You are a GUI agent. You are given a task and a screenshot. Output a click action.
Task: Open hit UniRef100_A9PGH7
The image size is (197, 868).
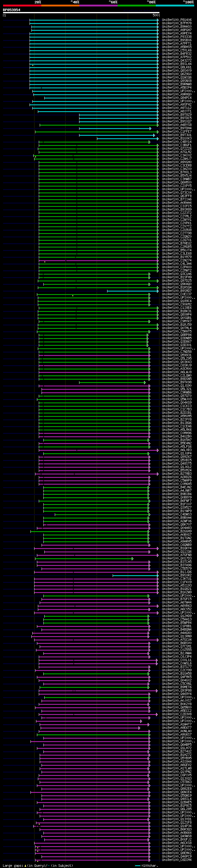point(177,30)
